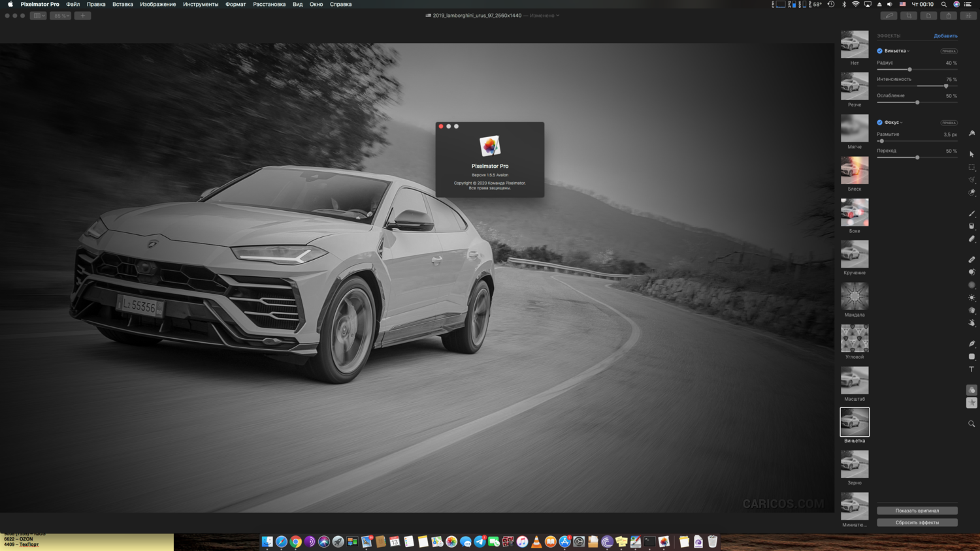Open the Color Adjustments tool

coord(972,390)
